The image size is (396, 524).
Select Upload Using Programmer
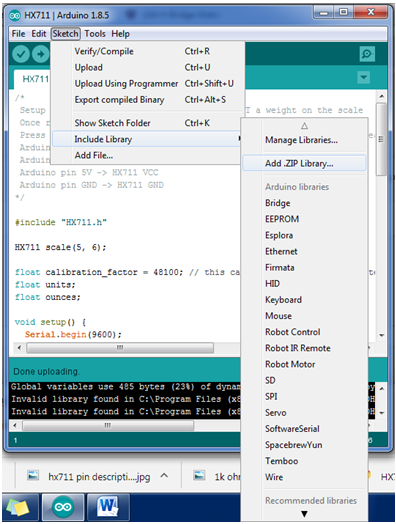point(148,84)
